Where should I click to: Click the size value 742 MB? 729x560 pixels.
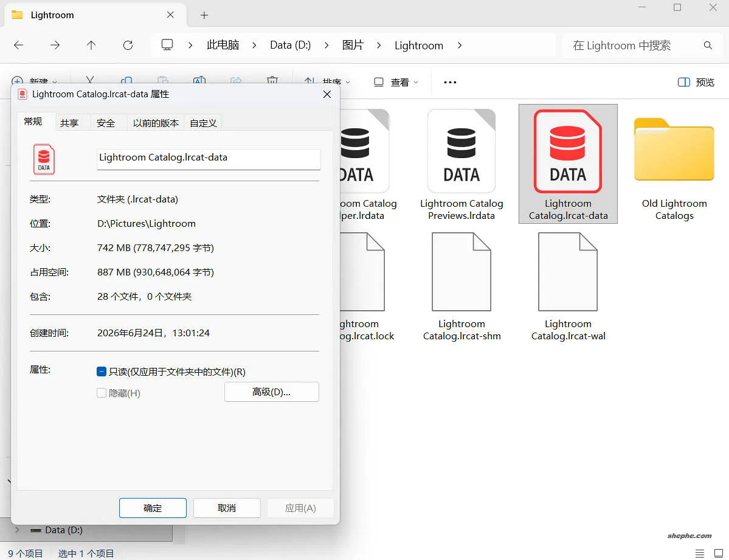155,248
